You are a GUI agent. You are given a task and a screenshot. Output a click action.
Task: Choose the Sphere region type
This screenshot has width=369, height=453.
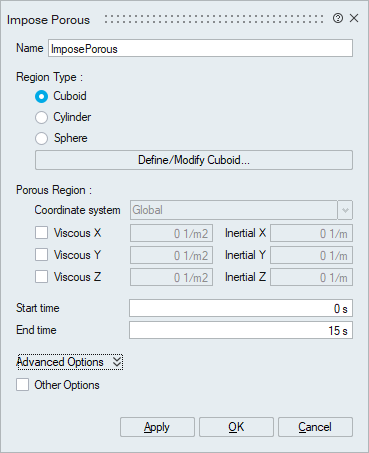[41, 139]
